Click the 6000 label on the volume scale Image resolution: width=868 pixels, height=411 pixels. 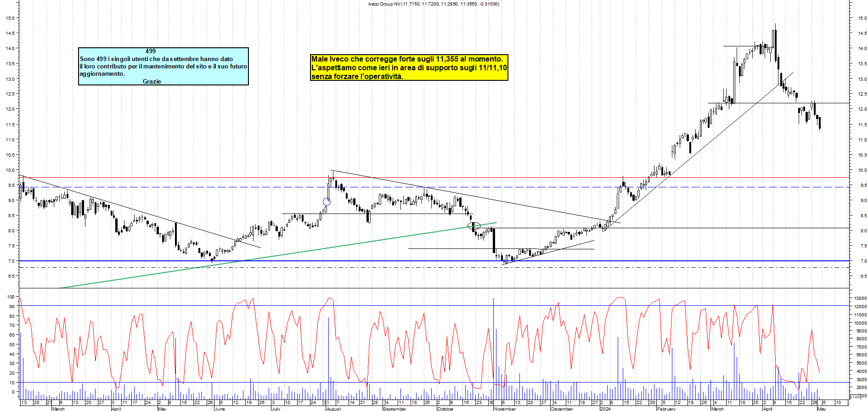(861, 355)
